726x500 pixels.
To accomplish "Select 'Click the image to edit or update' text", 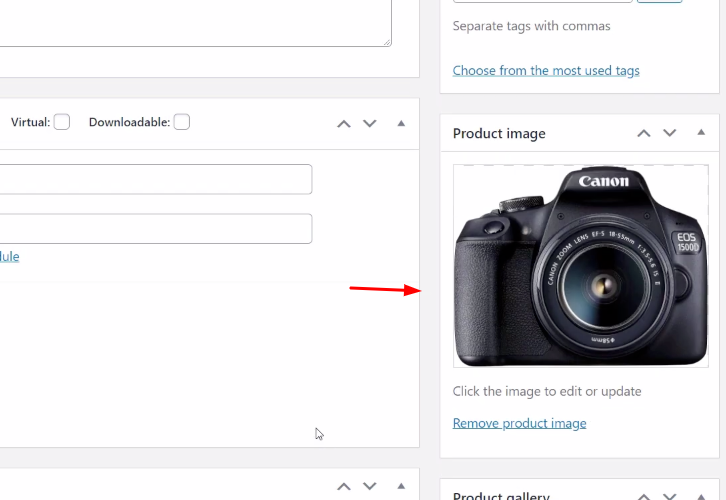I will [547, 392].
